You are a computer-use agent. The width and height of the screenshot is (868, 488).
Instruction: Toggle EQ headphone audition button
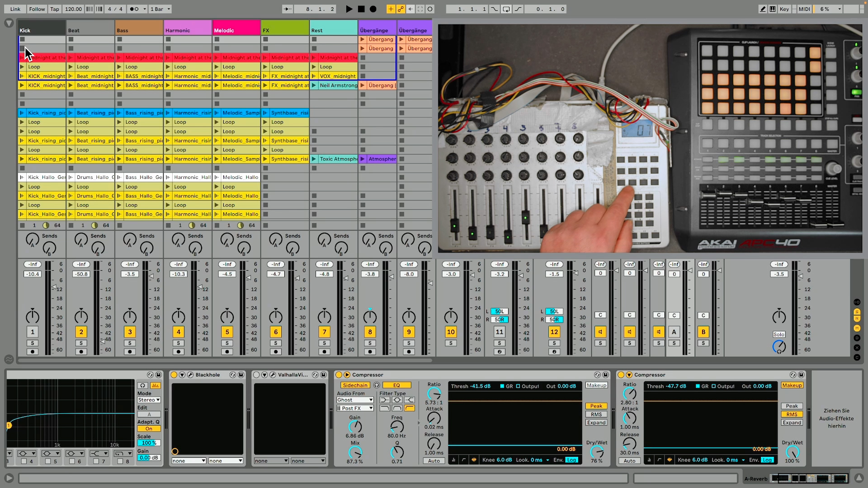click(143, 385)
